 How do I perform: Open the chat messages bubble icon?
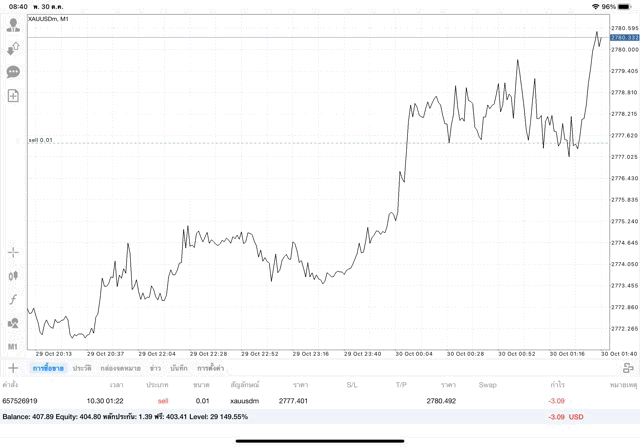(x=13, y=72)
